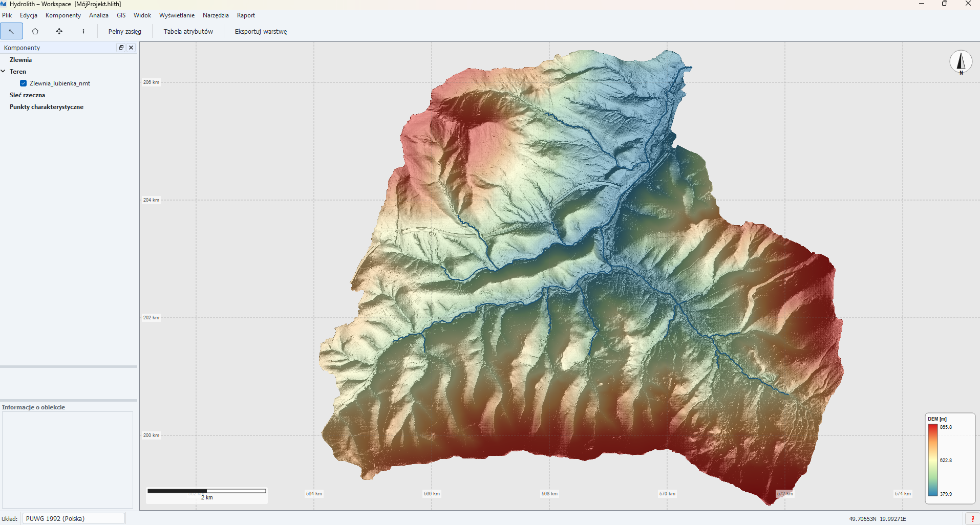Viewport: 980px width, 525px height.
Task: Float the Komponenty panel
Action: coord(121,48)
